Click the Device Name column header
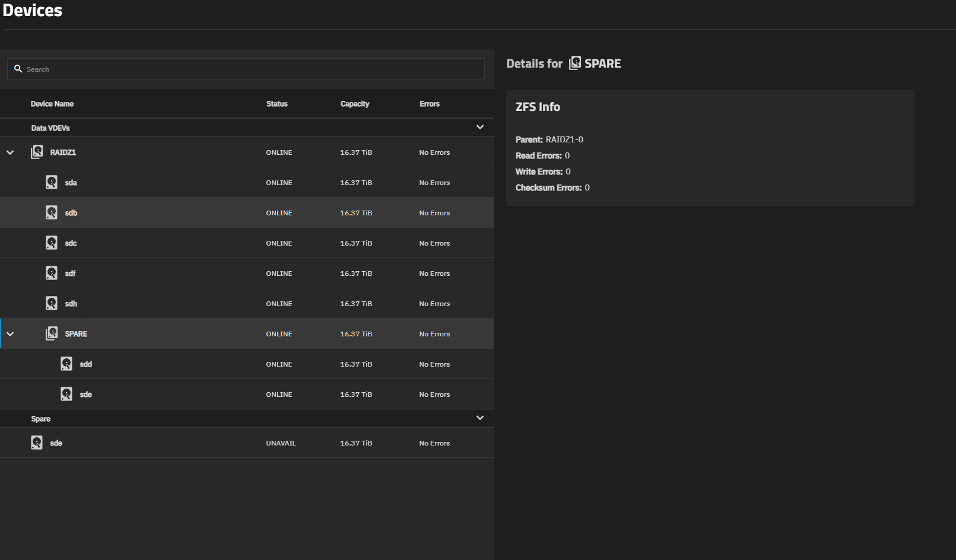Viewport: 956px width, 560px height. 52,104
